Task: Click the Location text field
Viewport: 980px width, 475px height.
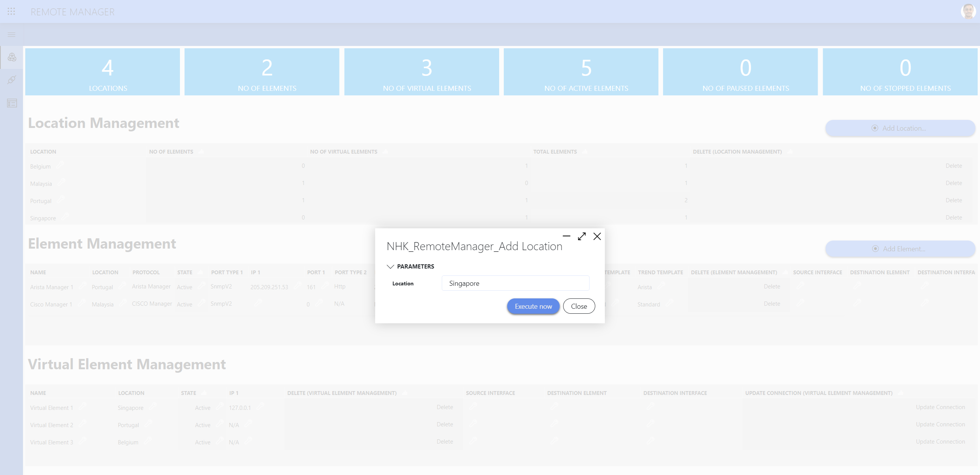Action: [x=515, y=283]
